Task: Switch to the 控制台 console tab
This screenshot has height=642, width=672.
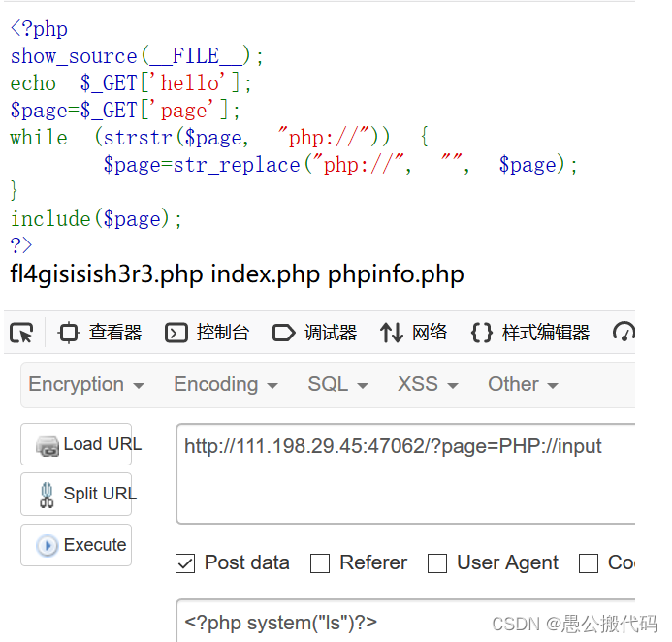Action: (x=207, y=333)
